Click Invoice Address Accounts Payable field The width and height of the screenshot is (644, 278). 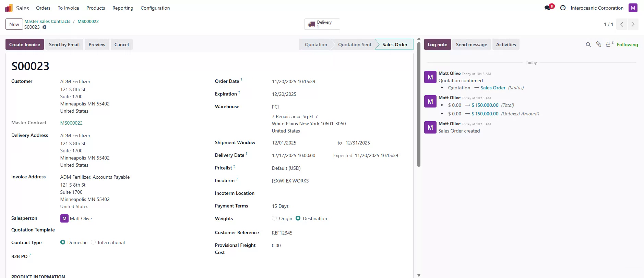point(95,177)
